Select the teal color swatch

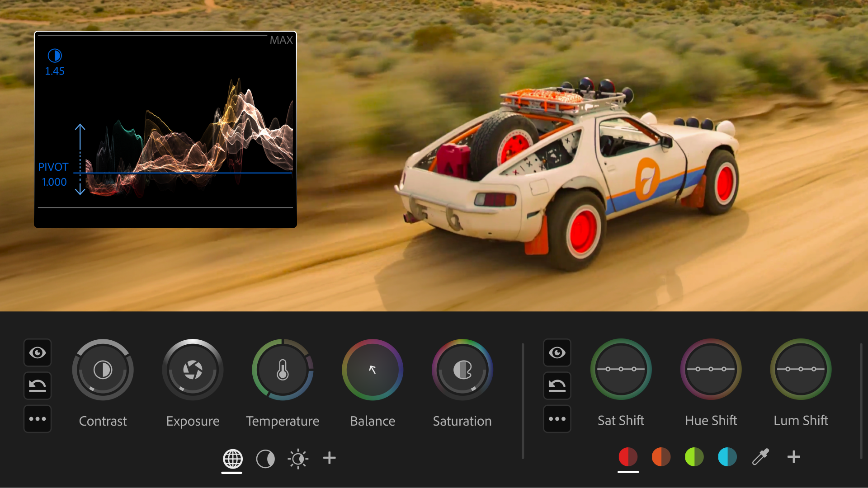tap(727, 457)
